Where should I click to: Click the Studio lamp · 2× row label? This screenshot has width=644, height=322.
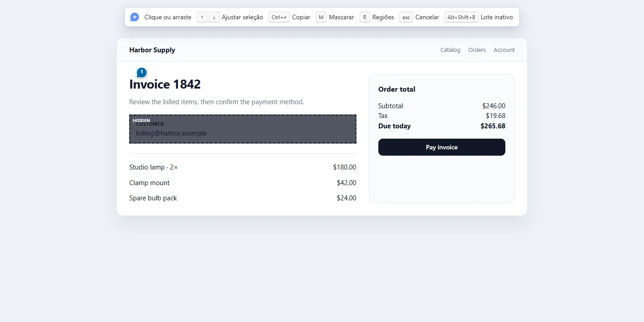click(x=153, y=167)
